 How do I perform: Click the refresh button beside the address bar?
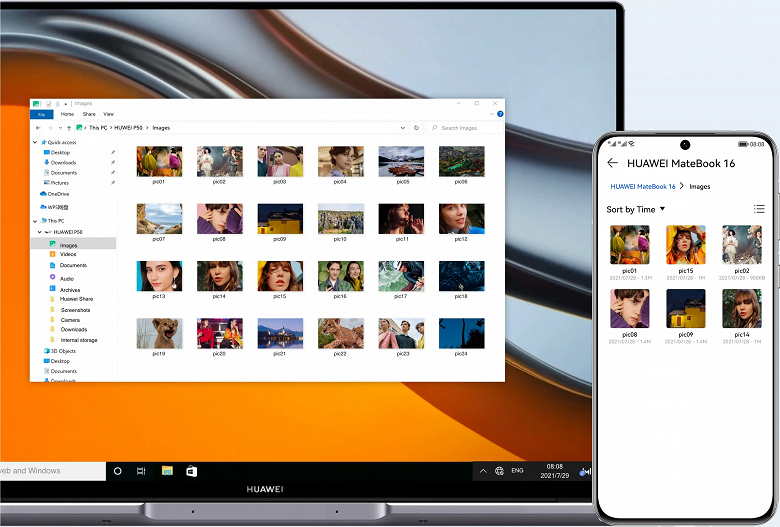pos(417,128)
